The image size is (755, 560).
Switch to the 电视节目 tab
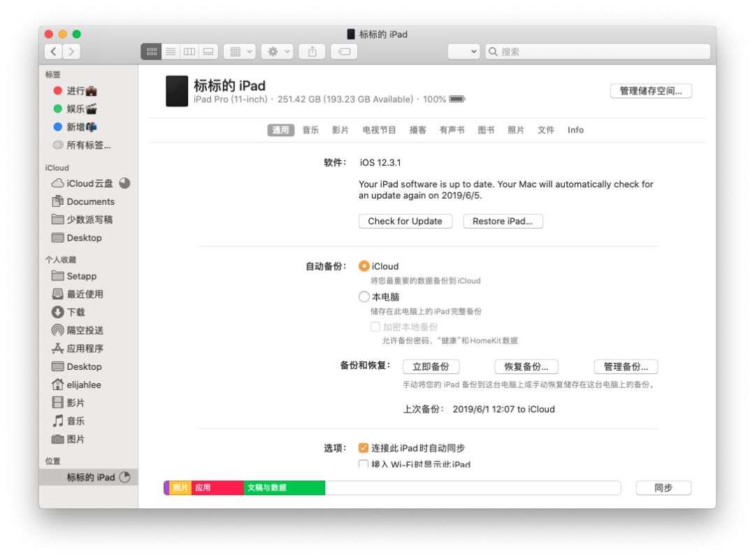(x=380, y=130)
